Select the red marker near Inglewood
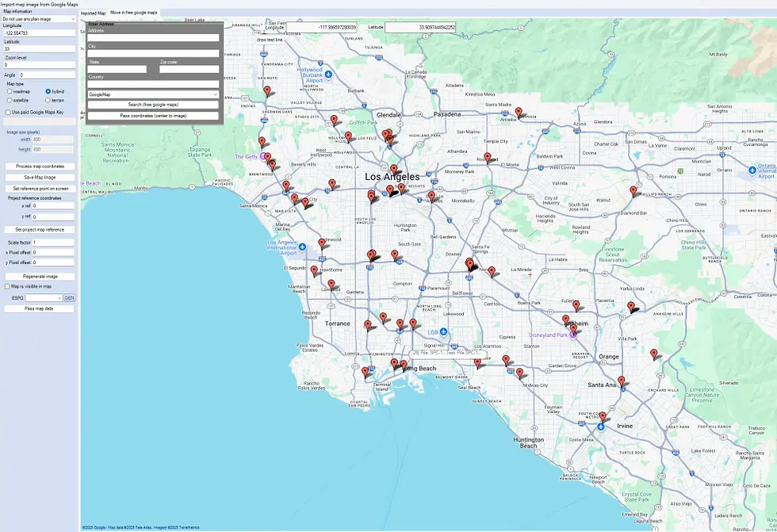The image size is (777, 532). 322,243
